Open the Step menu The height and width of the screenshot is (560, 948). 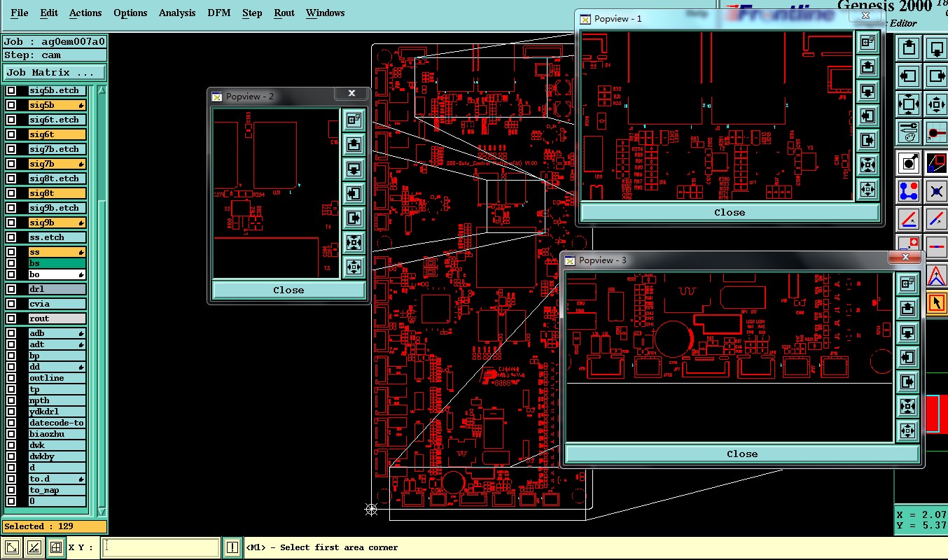[x=252, y=13]
